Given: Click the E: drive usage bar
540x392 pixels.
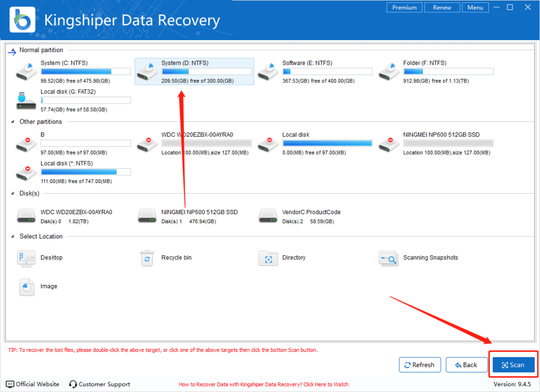Looking at the screenshot, I should tap(327, 72).
